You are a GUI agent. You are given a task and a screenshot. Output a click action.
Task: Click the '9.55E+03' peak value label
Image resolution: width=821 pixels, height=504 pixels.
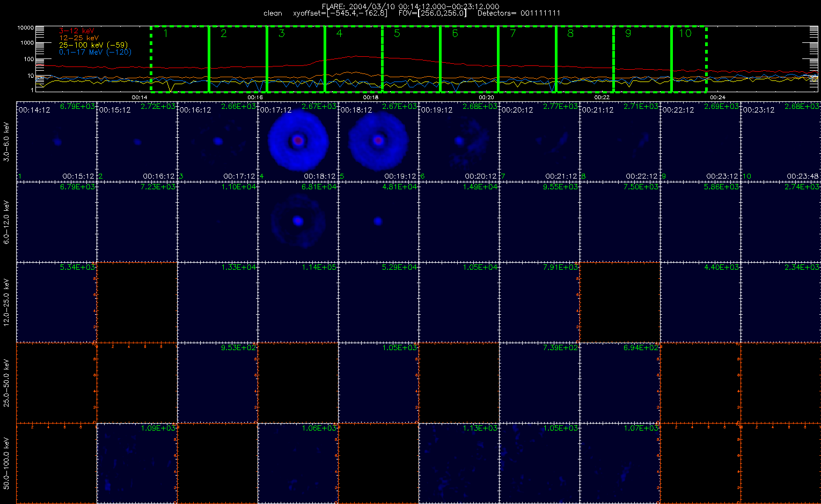[x=561, y=187]
